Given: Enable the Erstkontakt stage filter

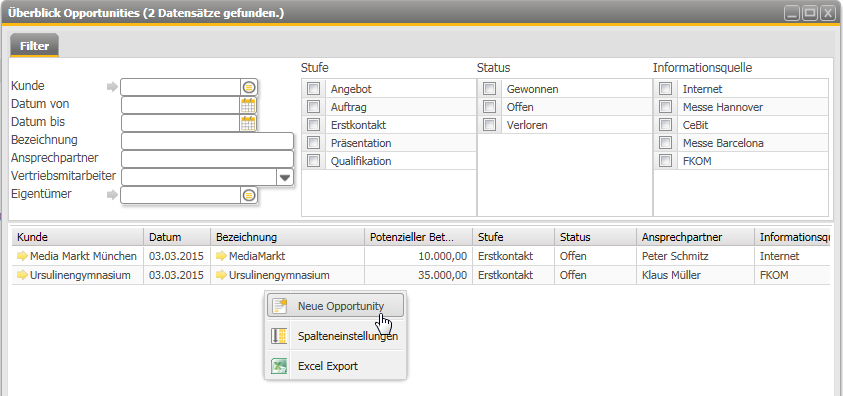Looking at the screenshot, I should [313, 125].
